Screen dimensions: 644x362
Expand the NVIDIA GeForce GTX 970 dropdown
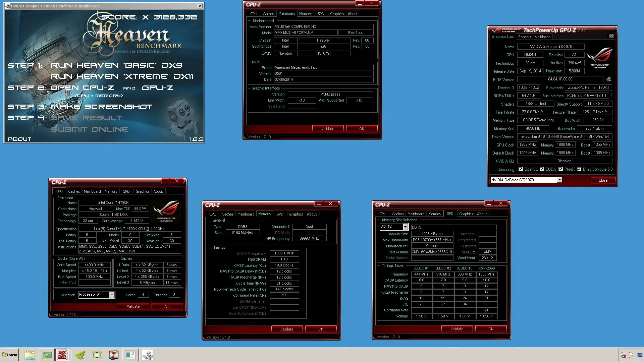[x=559, y=180]
